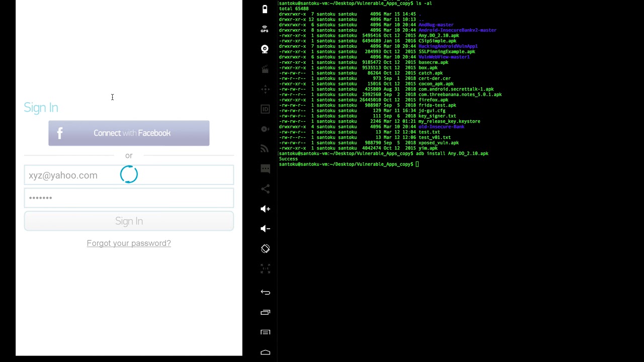
Task: Click frida-test.apk file name
Action: tap(437, 106)
